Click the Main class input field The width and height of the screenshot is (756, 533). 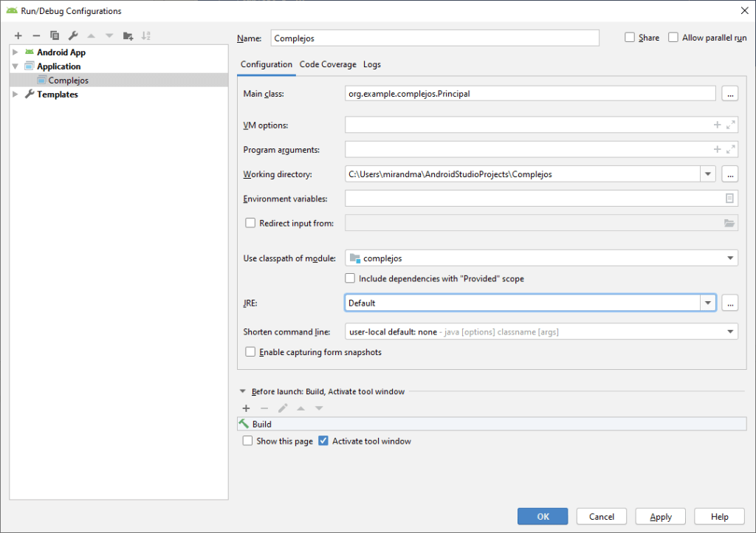pyautogui.click(x=530, y=94)
